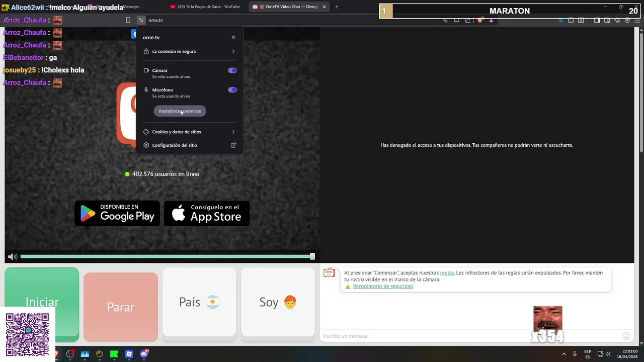Mute the video with speaker icon
The width and height of the screenshot is (644, 362).
pos(13,257)
